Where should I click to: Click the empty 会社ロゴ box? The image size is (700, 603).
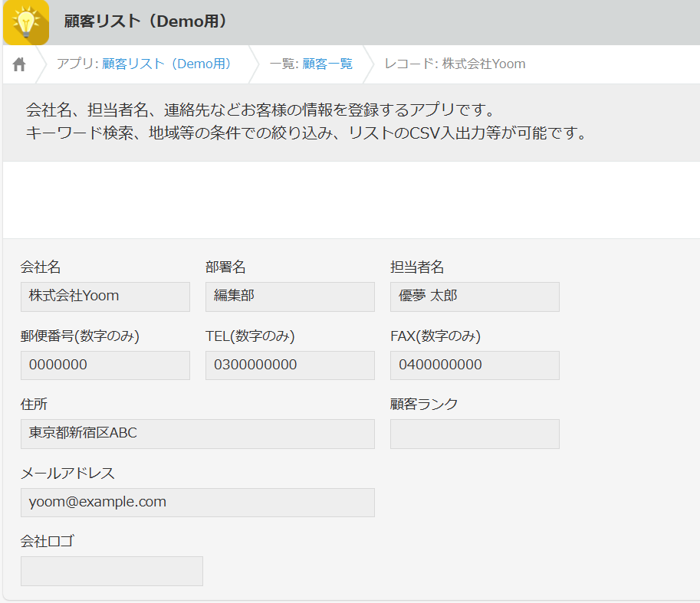tap(111, 571)
